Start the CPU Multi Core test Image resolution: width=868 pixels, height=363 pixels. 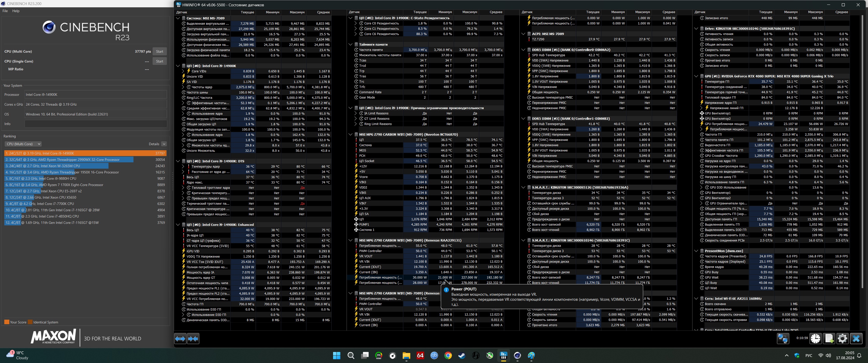tap(159, 51)
